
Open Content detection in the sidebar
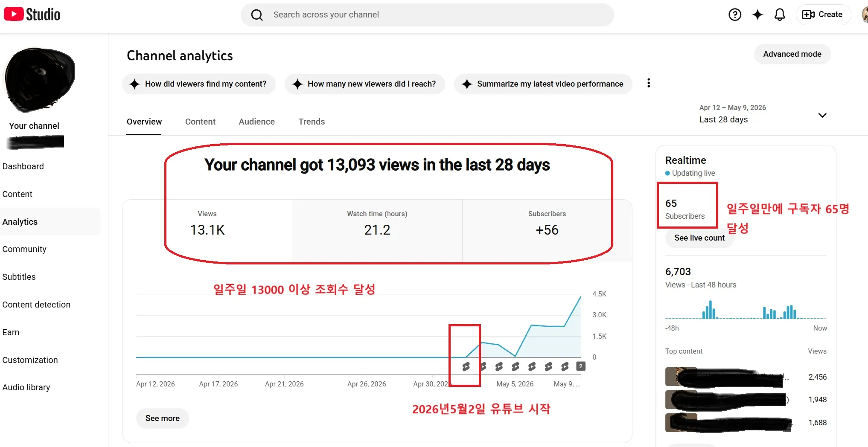point(36,305)
